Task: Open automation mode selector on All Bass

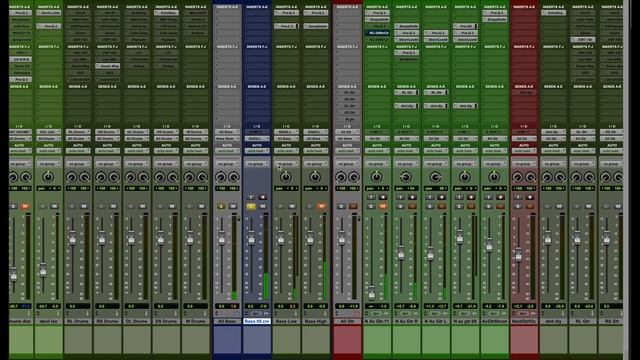Action: pyautogui.click(x=227, y=151)
